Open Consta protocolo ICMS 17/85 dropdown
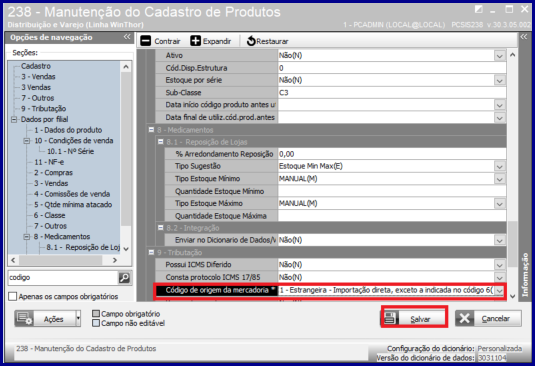Viewport: 535px width, 366px height. coord(500,277)
